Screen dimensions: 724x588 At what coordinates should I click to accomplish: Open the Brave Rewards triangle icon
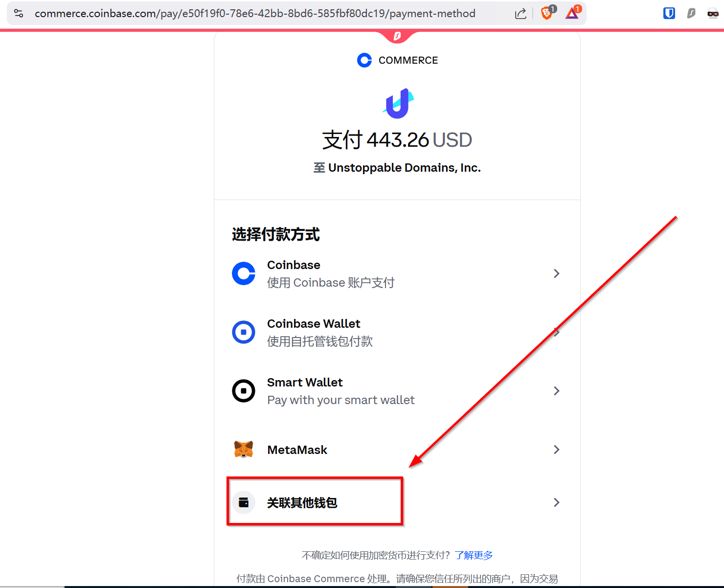tap(572, 13)
